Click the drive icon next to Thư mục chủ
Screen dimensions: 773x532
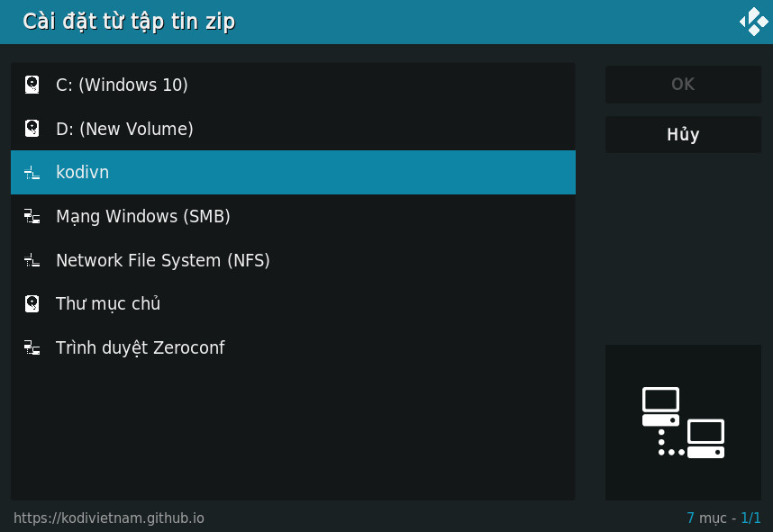click(32, 303)
